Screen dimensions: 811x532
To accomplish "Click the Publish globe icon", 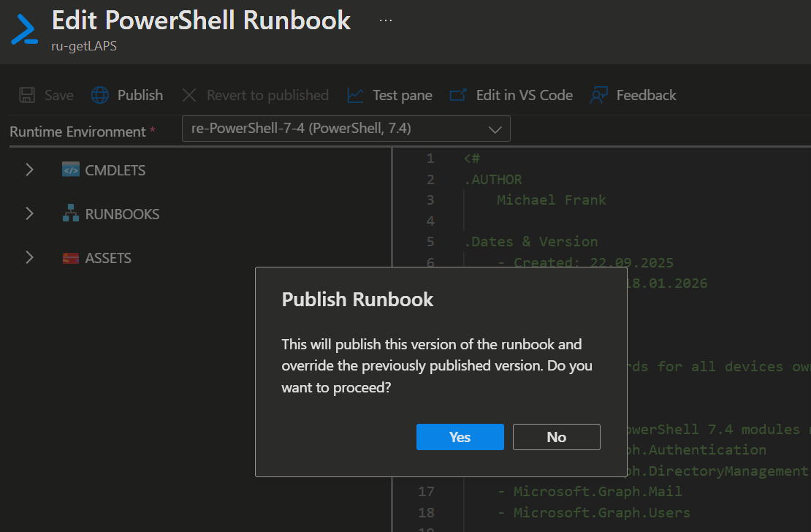I will coord(100,95).
